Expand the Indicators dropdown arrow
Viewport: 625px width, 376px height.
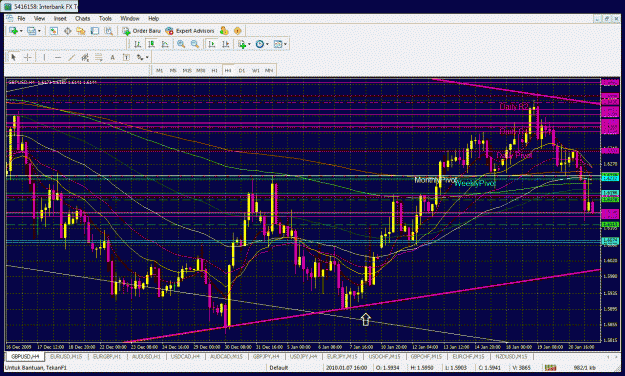(x=249, y=44)
